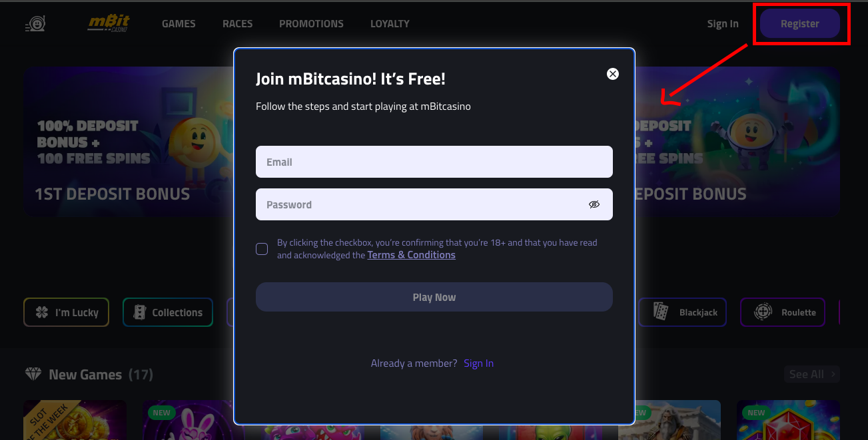Click the diamond icon beside New Games
Viewport: 868px width, 440px height.
click(33, 374)
